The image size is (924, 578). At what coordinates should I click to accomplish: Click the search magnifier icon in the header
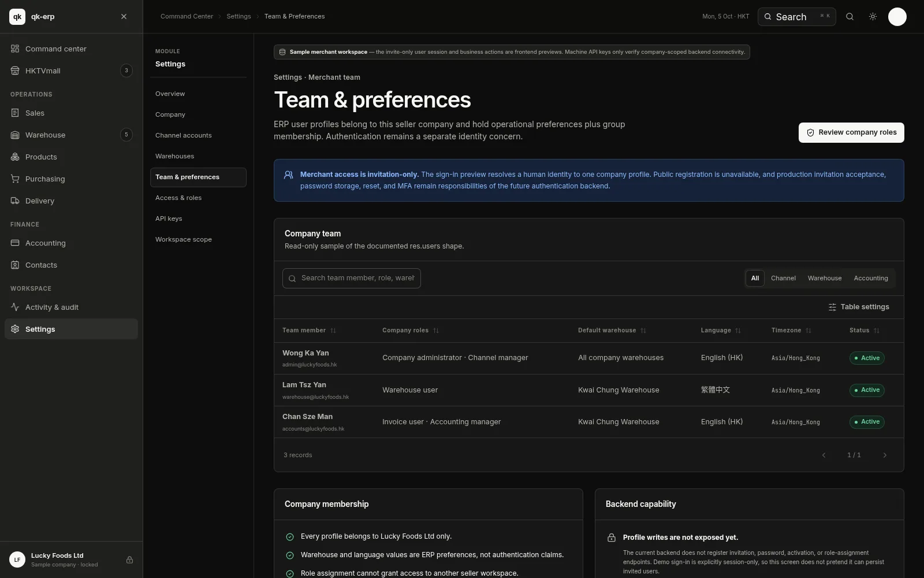[850, 17]
